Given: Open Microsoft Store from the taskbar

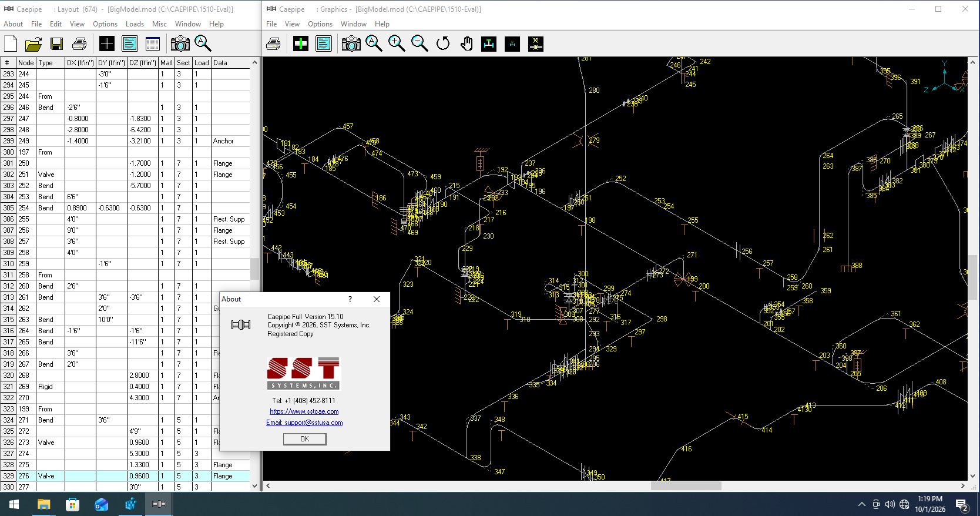Looking at the screenshot, I should pos(72,504).
